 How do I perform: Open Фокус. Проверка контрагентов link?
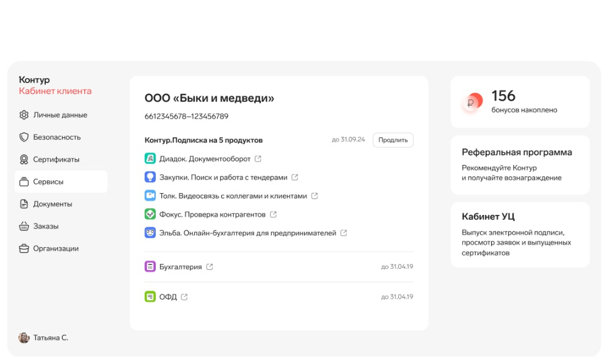coord(213,214)
